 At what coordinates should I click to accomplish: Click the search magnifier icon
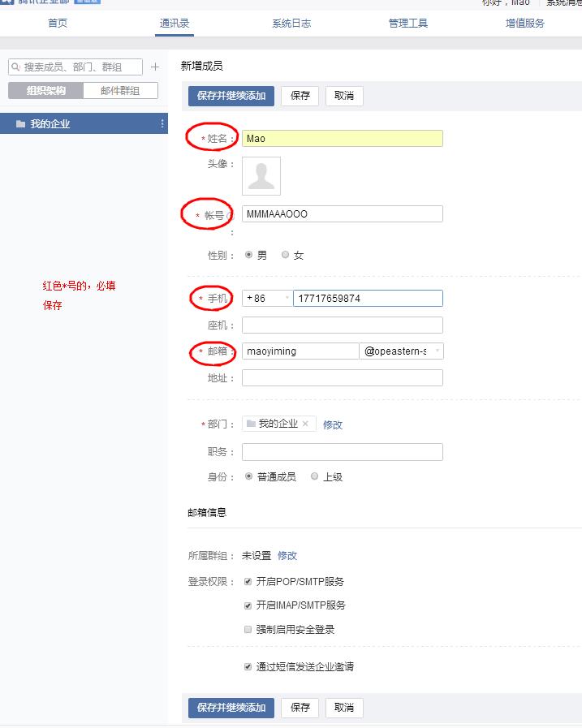pos(16,67)
